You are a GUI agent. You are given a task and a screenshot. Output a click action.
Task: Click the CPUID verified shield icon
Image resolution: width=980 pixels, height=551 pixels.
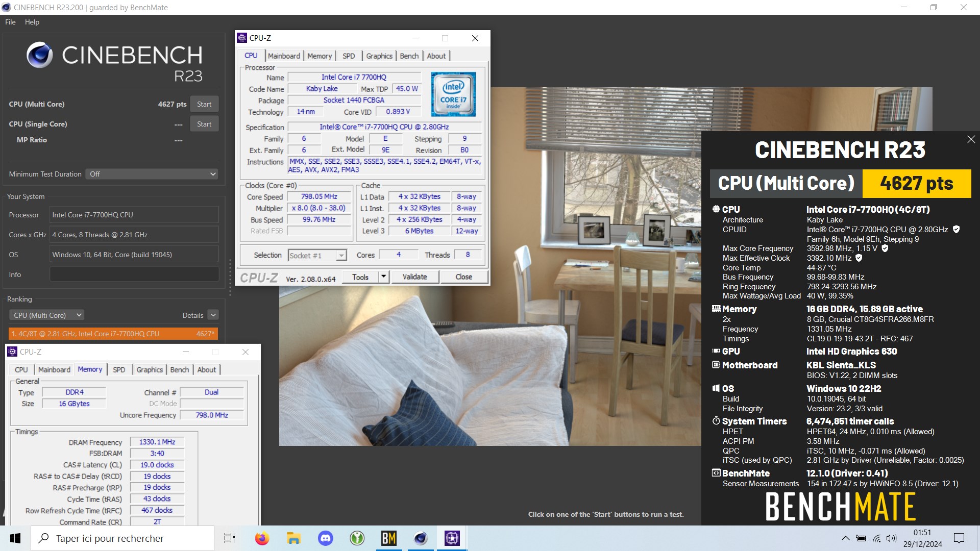[956, 230]
